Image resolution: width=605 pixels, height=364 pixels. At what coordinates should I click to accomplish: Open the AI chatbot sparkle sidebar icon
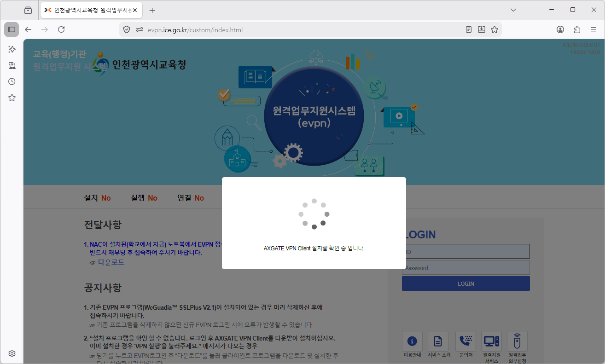click(12, 49)
